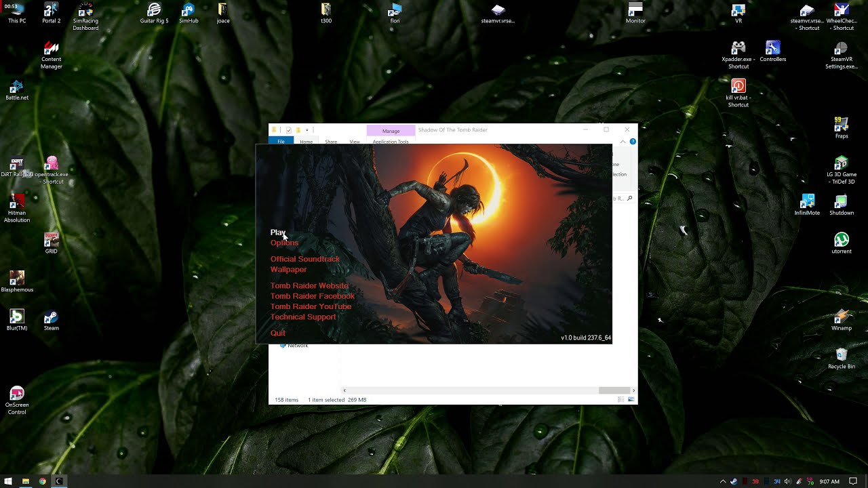The width and height of the screenshot is (868, 488).
Task: Select the OnScreen Control desktop icon
Action: (17, 401)
